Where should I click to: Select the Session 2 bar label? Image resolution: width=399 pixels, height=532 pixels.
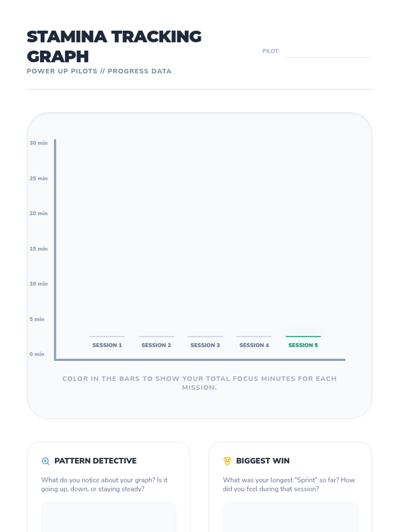click(x=156, y=345)
